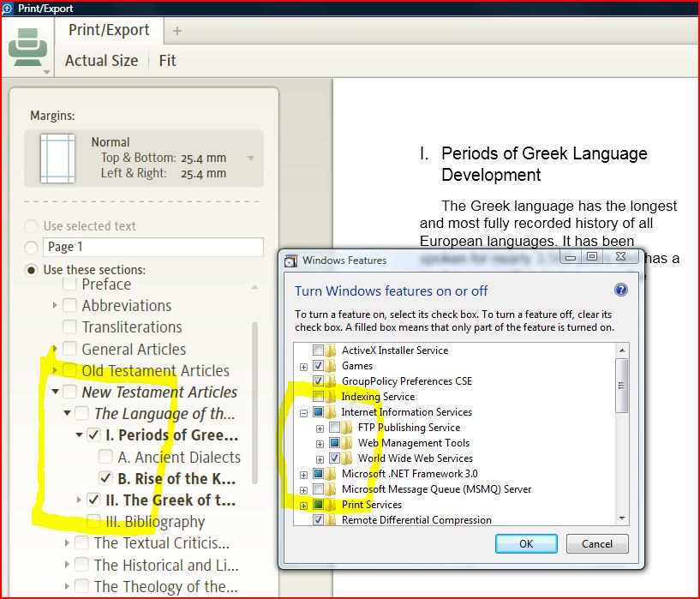Toggle Print Services checkbox
The height and width of the screenshot is (599, 700).
(319, 505)
